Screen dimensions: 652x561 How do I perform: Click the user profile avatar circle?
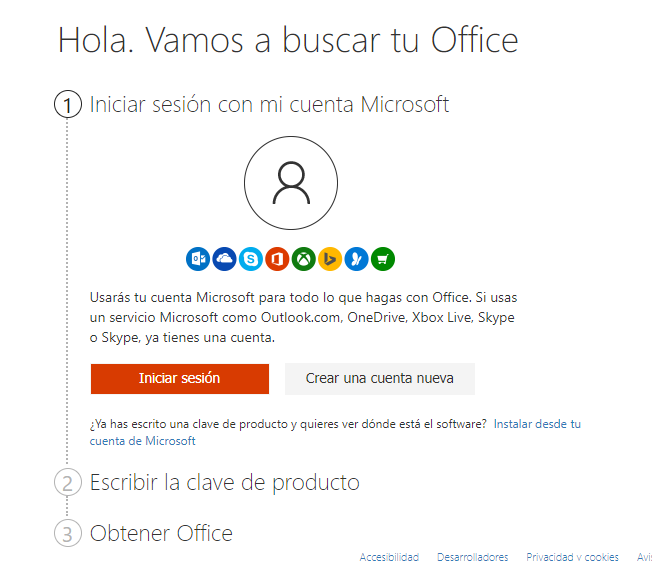(291, 183)
